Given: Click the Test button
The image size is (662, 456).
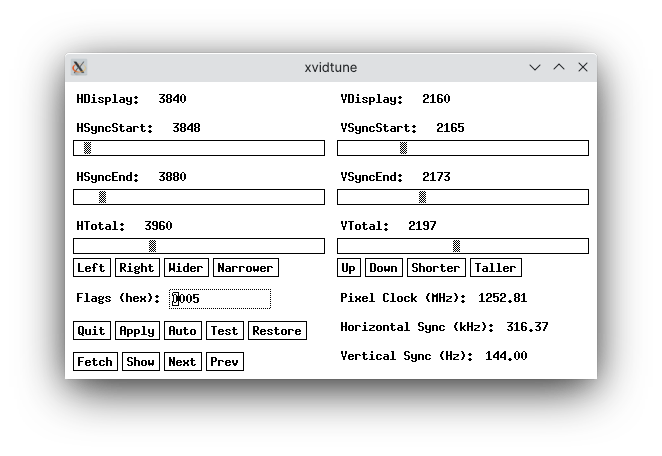Looking at the screenshot, I should point(225,331).
